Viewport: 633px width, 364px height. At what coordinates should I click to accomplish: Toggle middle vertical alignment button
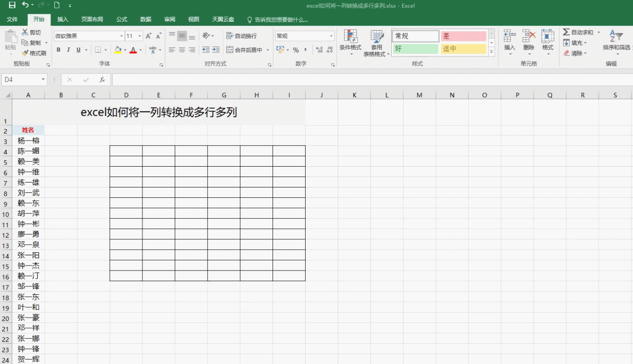click(x=181, y=36)
